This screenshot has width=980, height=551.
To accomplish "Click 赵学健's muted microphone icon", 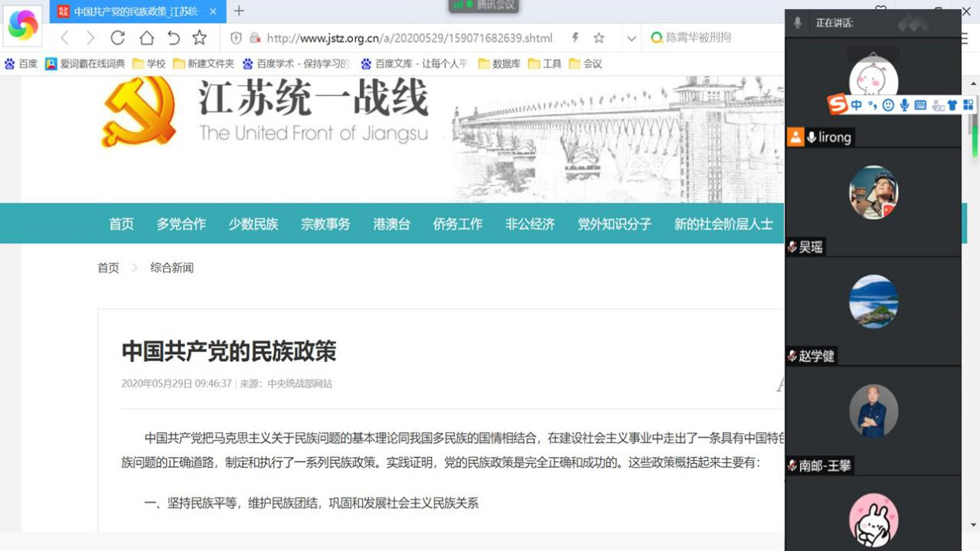I will point(792,356).
